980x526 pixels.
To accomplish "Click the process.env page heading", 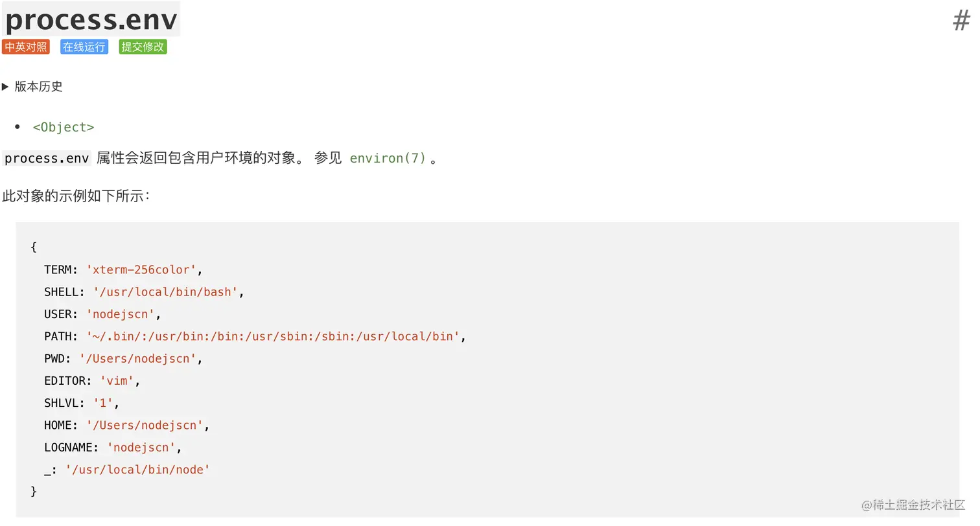I will pos(91,19).
